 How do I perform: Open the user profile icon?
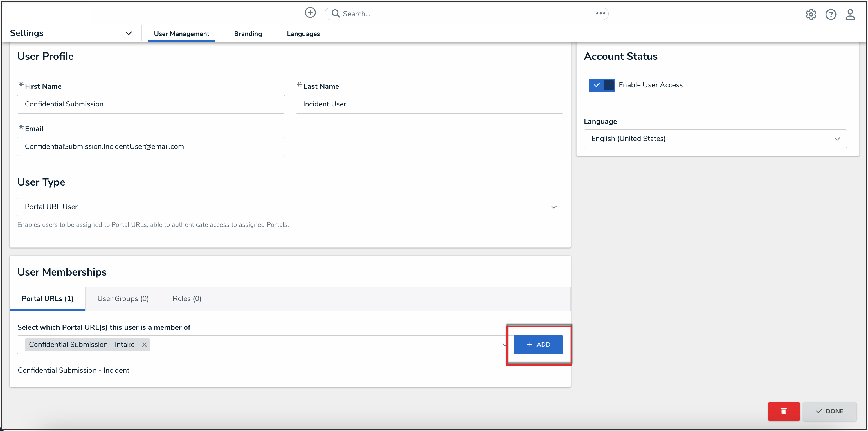[x=850, y=15]
